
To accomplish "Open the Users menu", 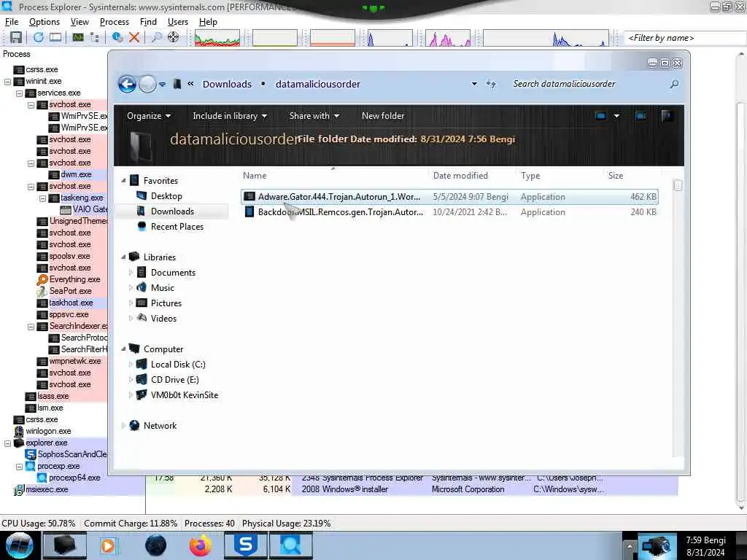I will (178, 22).
